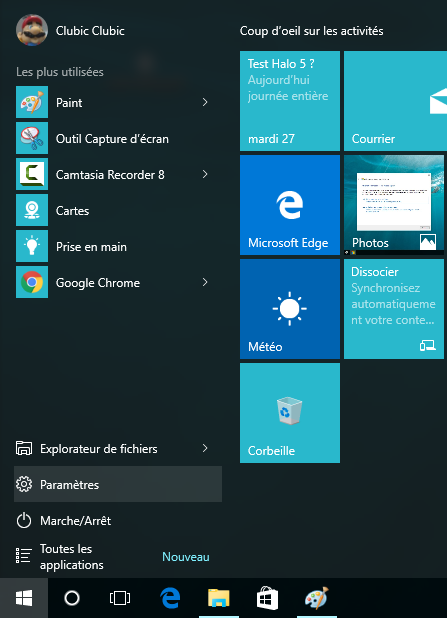This screenshot has height=618, width=447.
Task: Click the Windows Start button
Action: click(24, 598)
